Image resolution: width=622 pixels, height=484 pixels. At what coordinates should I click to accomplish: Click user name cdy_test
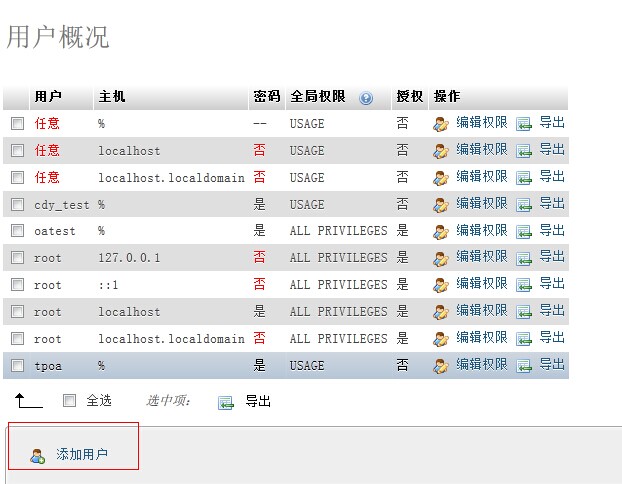point(62,205)
